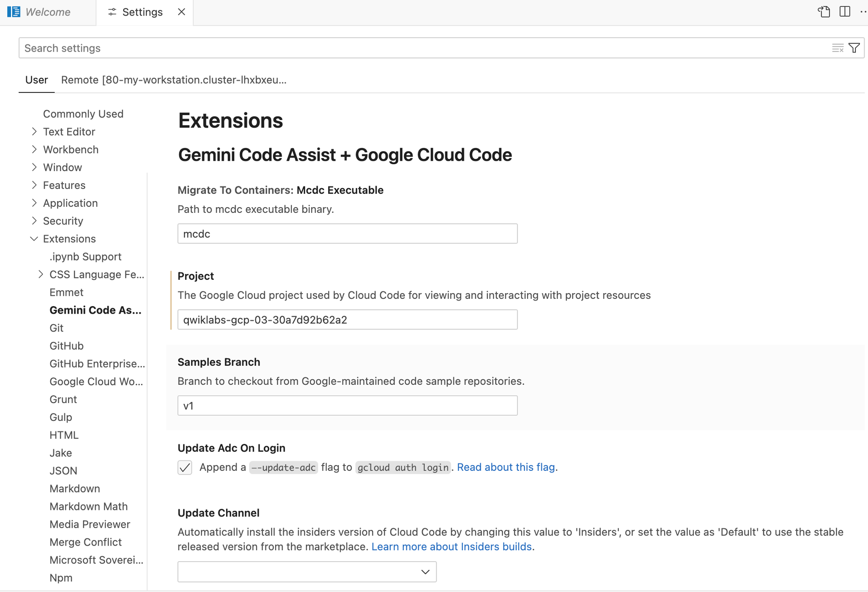
Task: Select Git in the extensions list
Action: pos(56,328)
